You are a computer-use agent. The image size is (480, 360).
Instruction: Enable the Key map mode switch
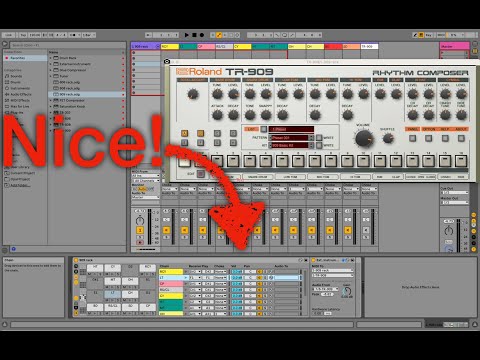coord(429,35)
